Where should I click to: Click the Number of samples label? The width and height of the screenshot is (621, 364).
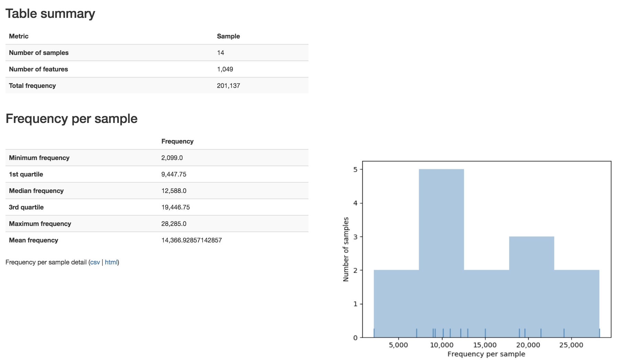click(x=39, y=53)
